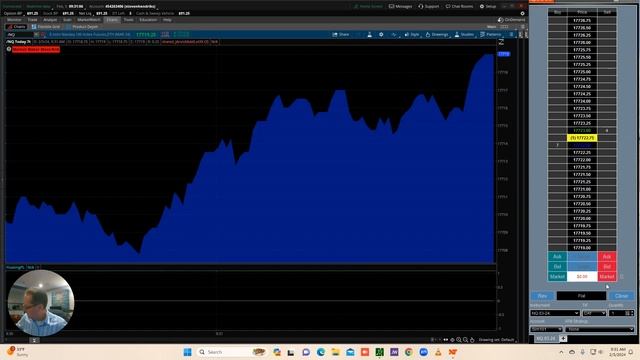Open chart settings gear icon
This screenshot has width=640, height=360.
[x=381, y=35]
